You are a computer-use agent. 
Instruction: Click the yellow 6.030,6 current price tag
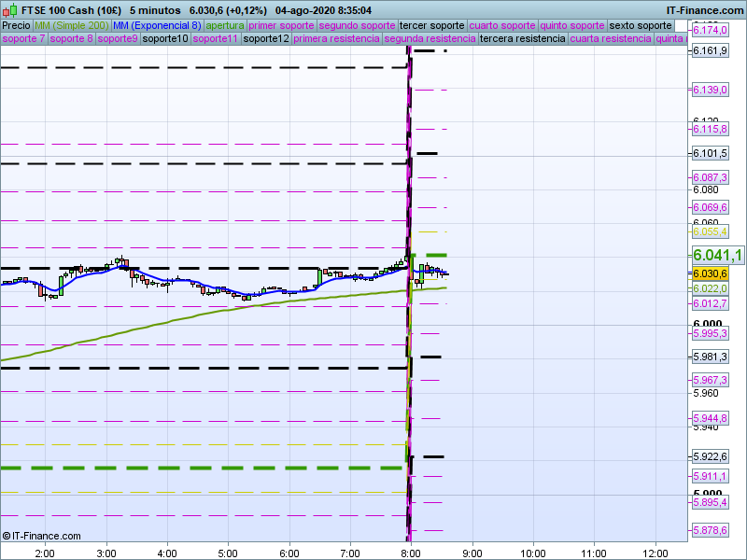point(710,273)
